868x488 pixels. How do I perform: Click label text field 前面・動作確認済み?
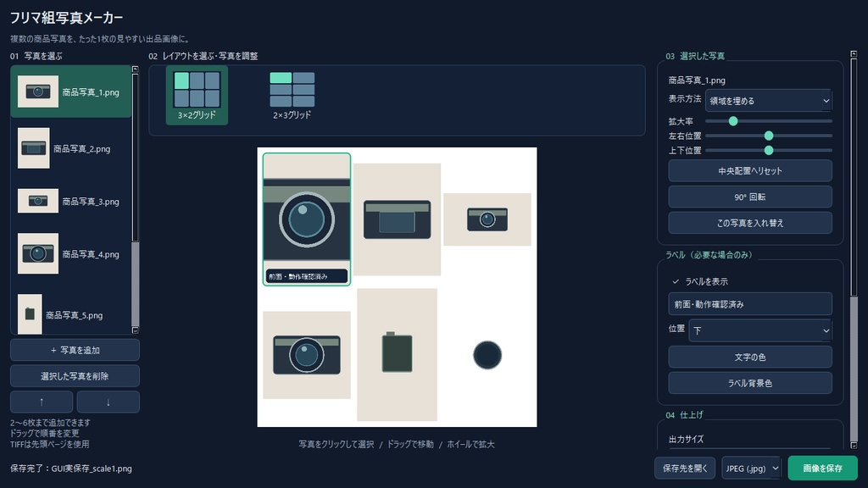750,304
